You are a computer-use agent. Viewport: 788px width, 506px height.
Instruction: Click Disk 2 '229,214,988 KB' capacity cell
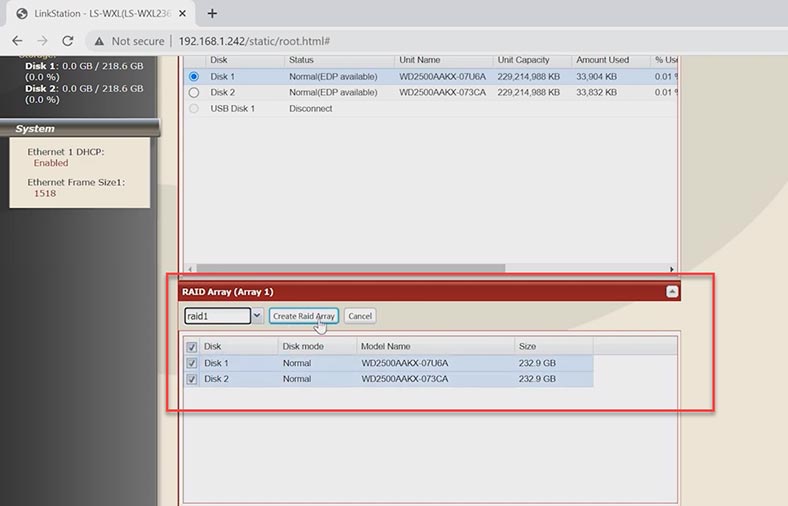pyautogui.click(x=529, y=92)
